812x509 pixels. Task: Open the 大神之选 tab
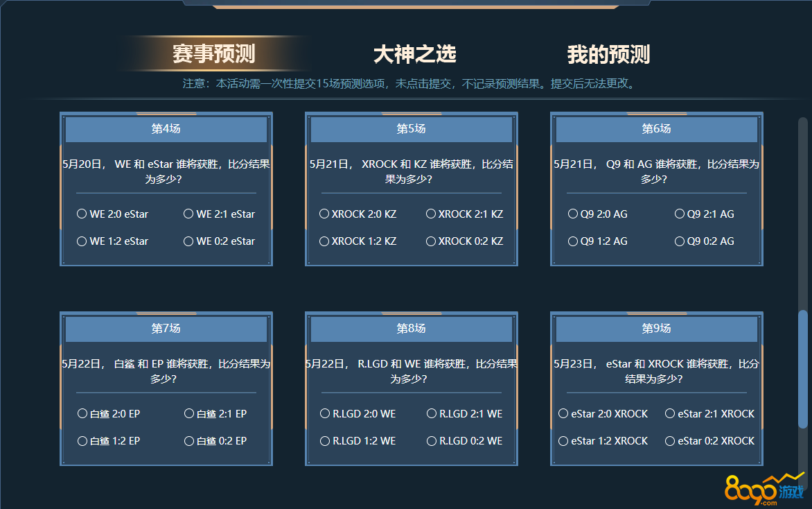[414, 54]
